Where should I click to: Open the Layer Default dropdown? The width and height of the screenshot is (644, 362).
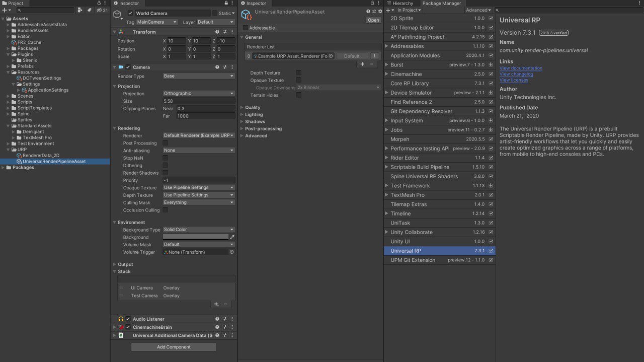216,22
